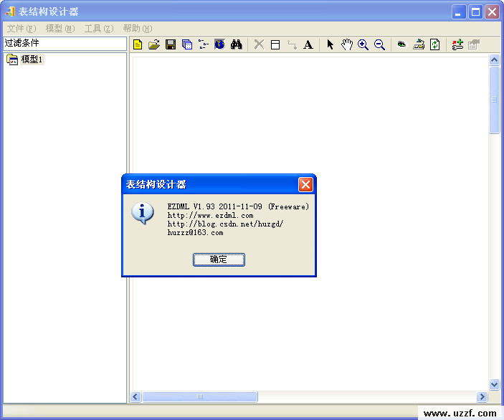Screen dimensions: 504x420
Task: Select the 模型1 tree node
Action: pyautogui.click(x=32, y=59)
